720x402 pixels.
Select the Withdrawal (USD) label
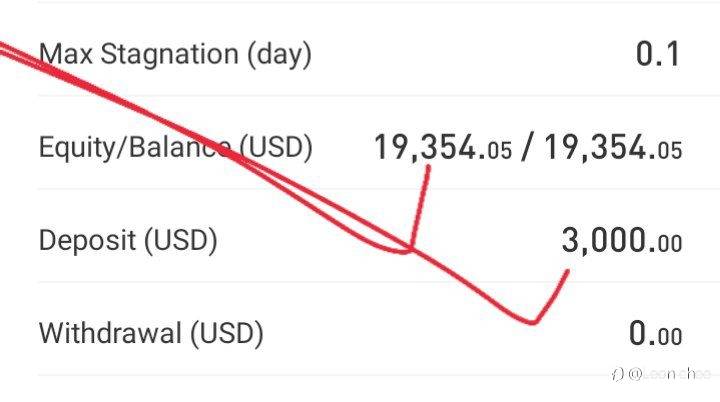pyautogui.click(x=151, y=333)
